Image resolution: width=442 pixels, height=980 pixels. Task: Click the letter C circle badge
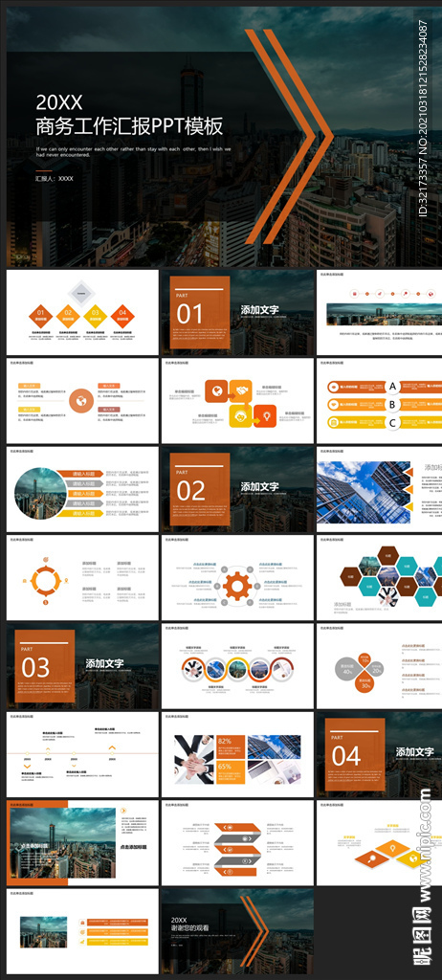click(x=392, y=423)
